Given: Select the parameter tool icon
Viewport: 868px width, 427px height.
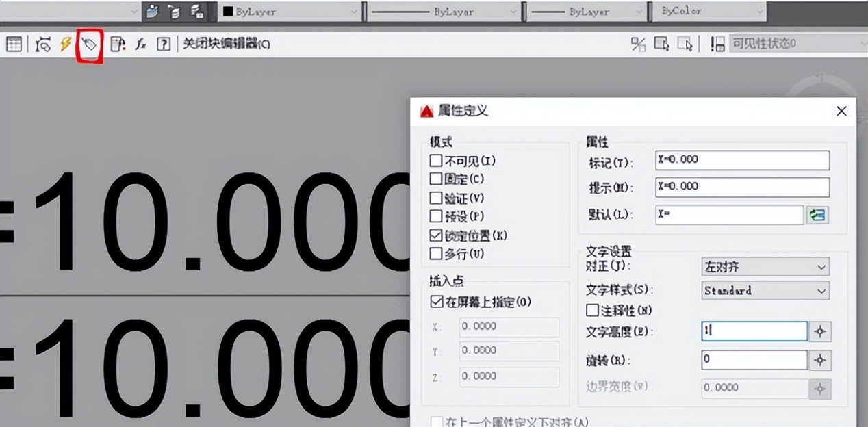Looking at the screenshot, I should tap(43, 44).
